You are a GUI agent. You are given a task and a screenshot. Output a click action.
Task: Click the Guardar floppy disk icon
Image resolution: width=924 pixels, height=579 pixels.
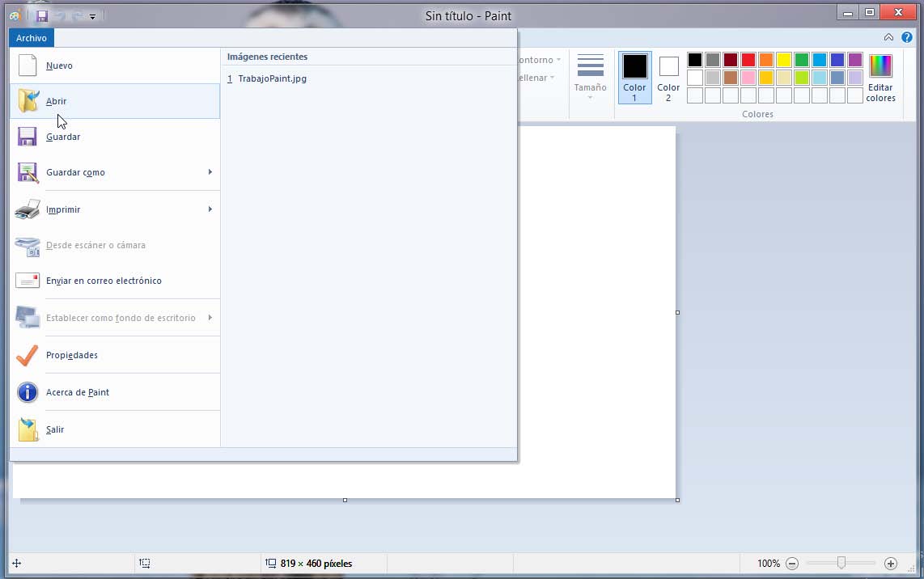click(x=28, y=137)
